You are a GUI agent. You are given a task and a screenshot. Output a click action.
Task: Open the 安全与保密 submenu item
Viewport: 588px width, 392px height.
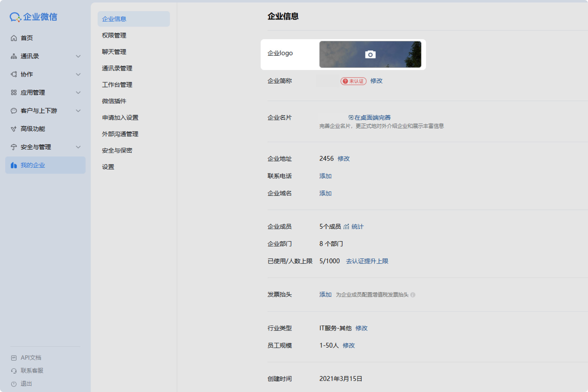(x=117, y=151)
